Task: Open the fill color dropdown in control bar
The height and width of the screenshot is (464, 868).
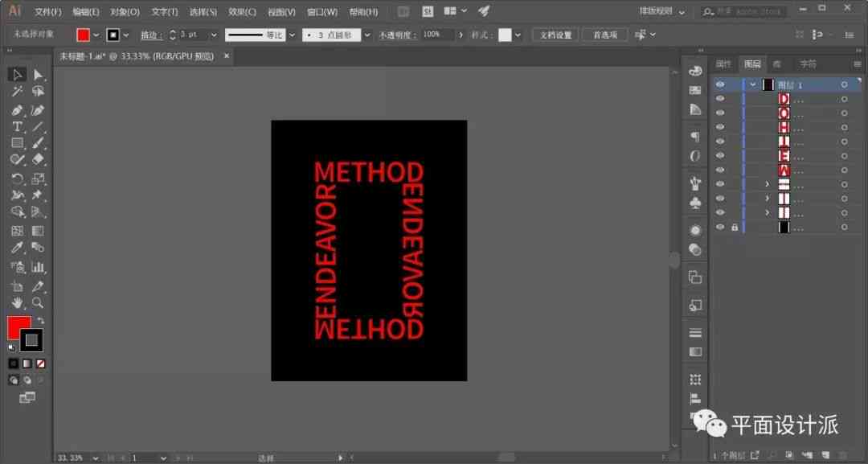Action: pos(96,35)
